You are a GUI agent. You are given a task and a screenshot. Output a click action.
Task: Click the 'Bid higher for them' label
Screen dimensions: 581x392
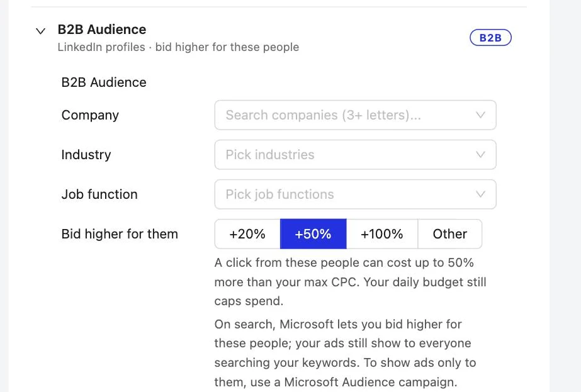[120, 234]
